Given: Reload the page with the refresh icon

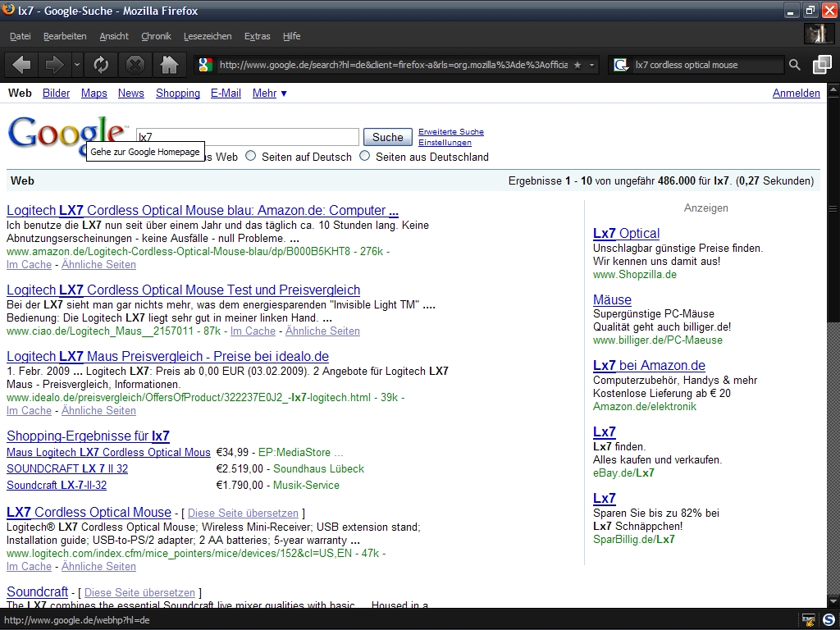Looking at the screenshot, I should (x=101, y=66).
